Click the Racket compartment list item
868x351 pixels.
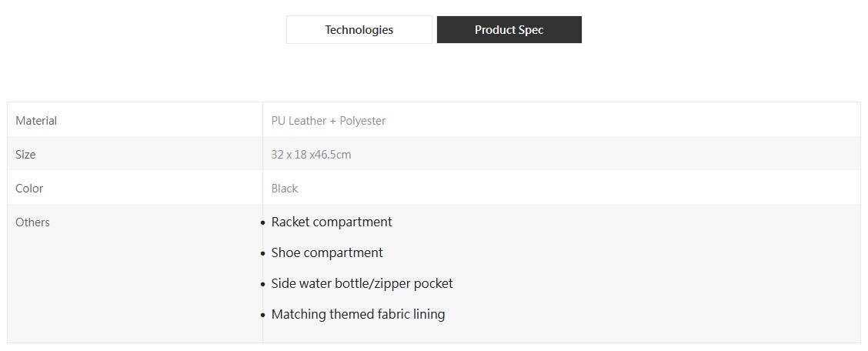[332, 222]
